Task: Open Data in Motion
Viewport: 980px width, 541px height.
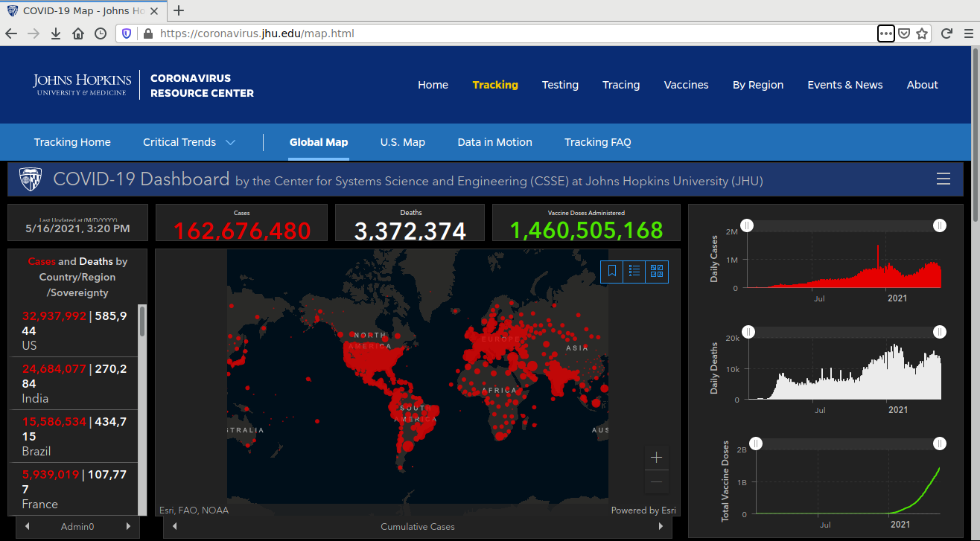Action: click(494, 142)
